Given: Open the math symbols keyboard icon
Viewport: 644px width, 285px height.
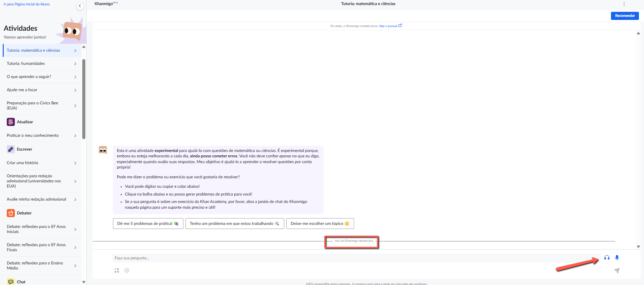Looking at the screenshot, I should pos(117,270).
